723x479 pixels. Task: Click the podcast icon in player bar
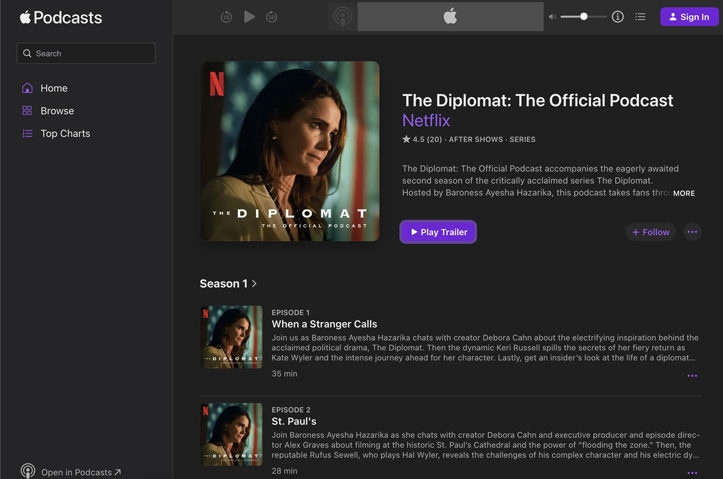pos(343,17)
